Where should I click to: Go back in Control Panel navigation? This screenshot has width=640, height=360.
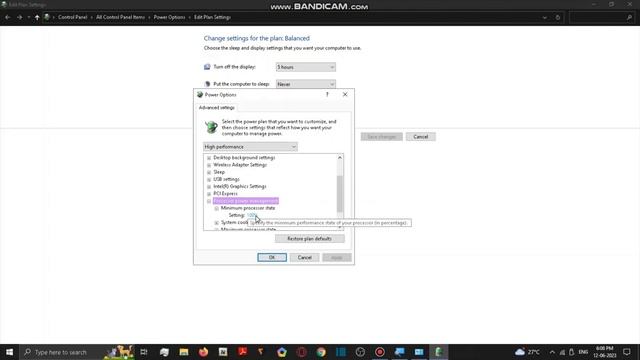point(8,17)
